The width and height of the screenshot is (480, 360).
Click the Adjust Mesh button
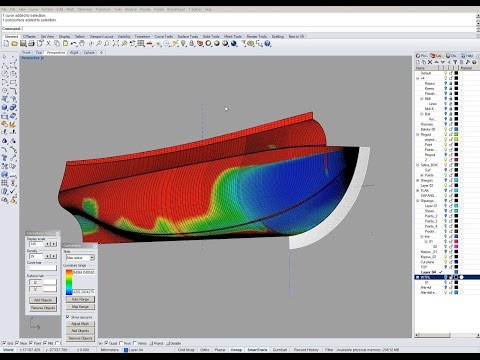click(80, 324)
